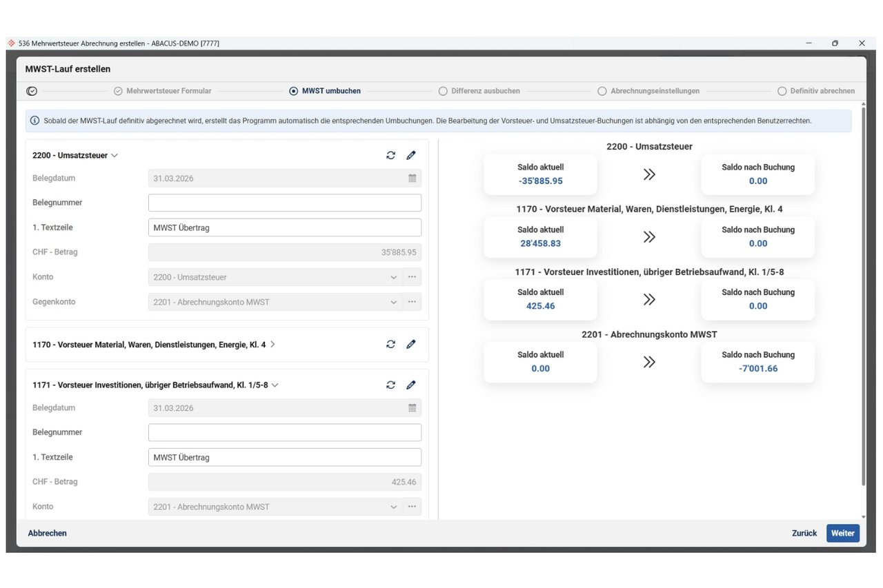The image size is (883, 588).
Task: Open calendar icon of first Belegdatum field
Action: click(412, 178)
